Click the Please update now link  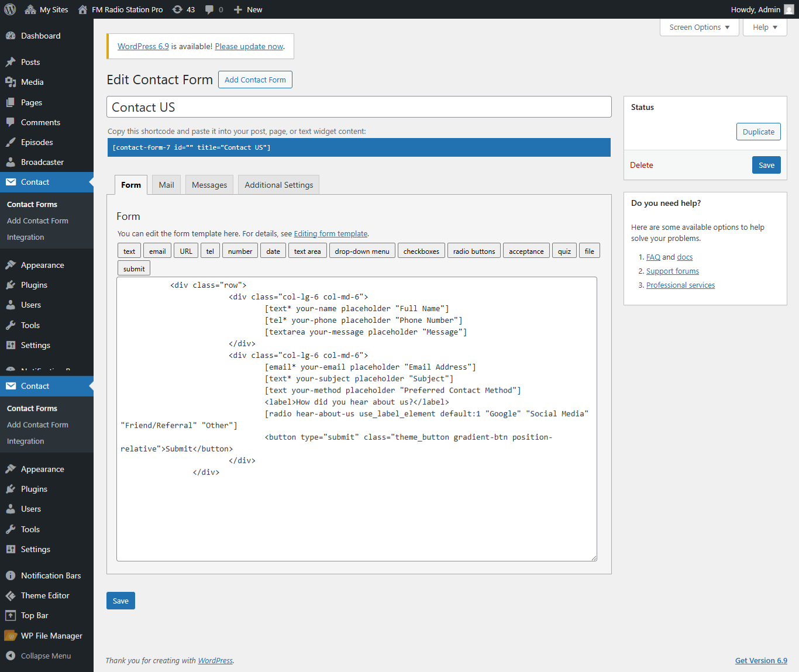tap(249, 46)
